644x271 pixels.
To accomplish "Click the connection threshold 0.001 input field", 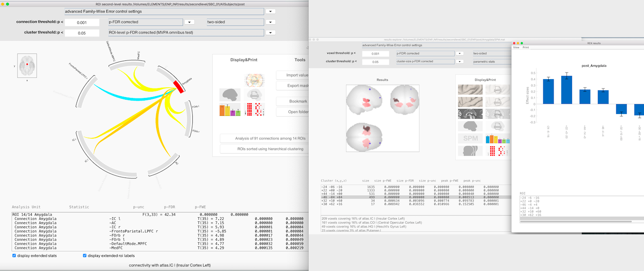I will 82,22.
